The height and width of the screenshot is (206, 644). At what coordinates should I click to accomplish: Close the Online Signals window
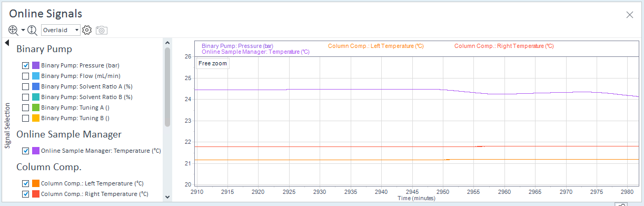tap(629, 15)
